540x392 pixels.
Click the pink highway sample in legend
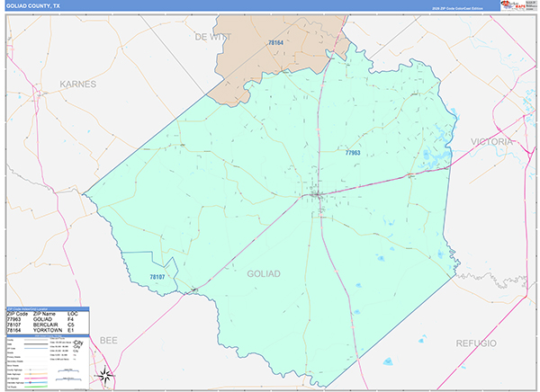coord(36,378)
